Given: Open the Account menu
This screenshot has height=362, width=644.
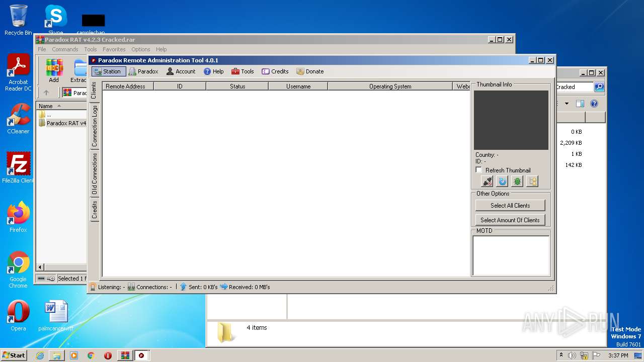Looking at the screenshot, I should coord(181,71).
